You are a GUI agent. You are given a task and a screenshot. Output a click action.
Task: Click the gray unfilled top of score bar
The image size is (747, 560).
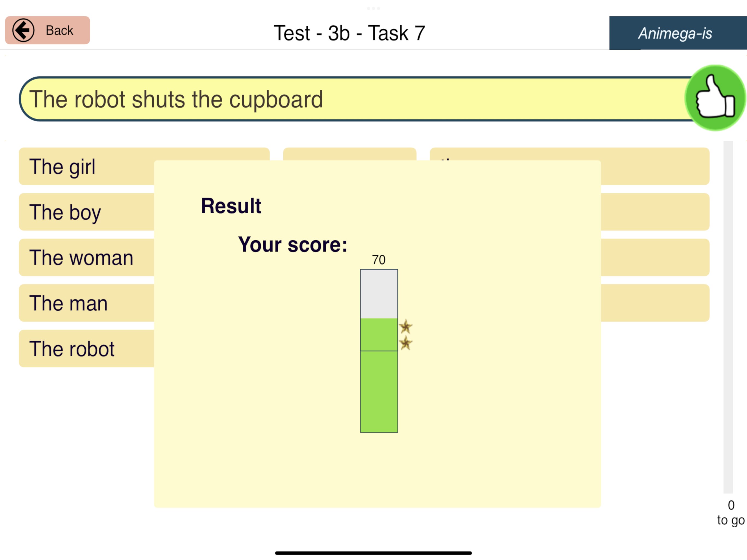pos(379,294)
